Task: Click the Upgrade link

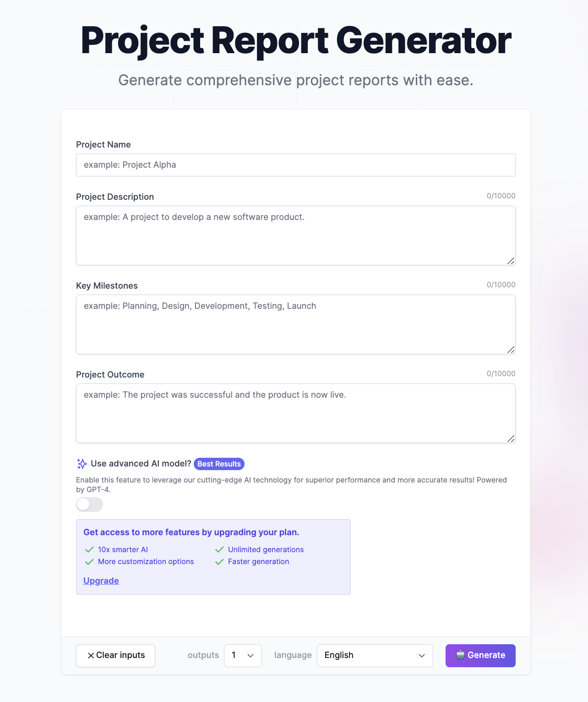Action: (x=101, y=581)
